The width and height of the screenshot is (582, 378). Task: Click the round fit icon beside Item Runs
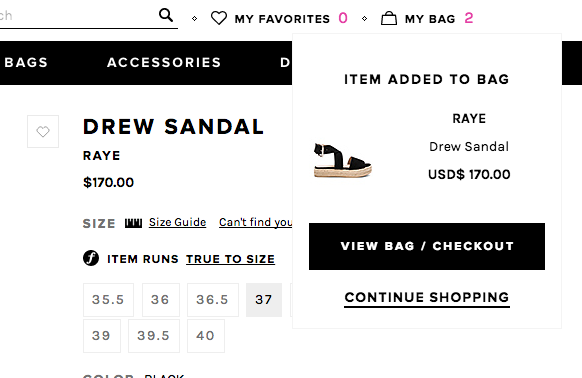(91, 258)
